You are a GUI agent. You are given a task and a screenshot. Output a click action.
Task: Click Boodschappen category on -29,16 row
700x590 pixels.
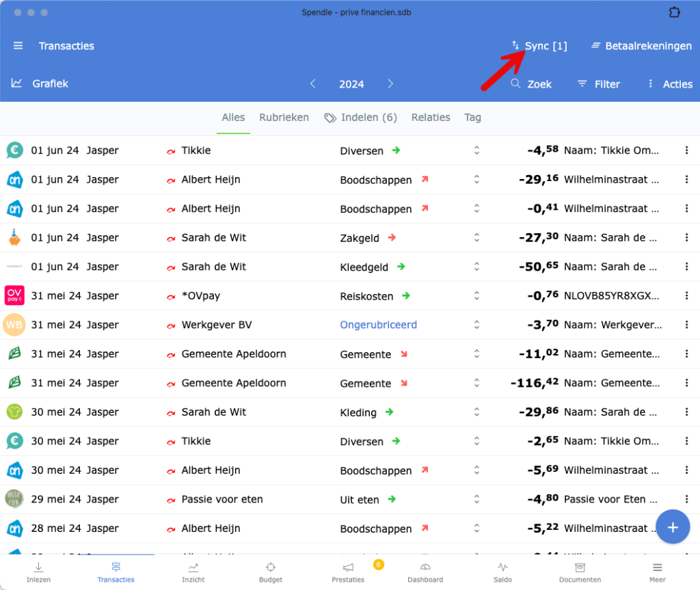click(376, 180)
